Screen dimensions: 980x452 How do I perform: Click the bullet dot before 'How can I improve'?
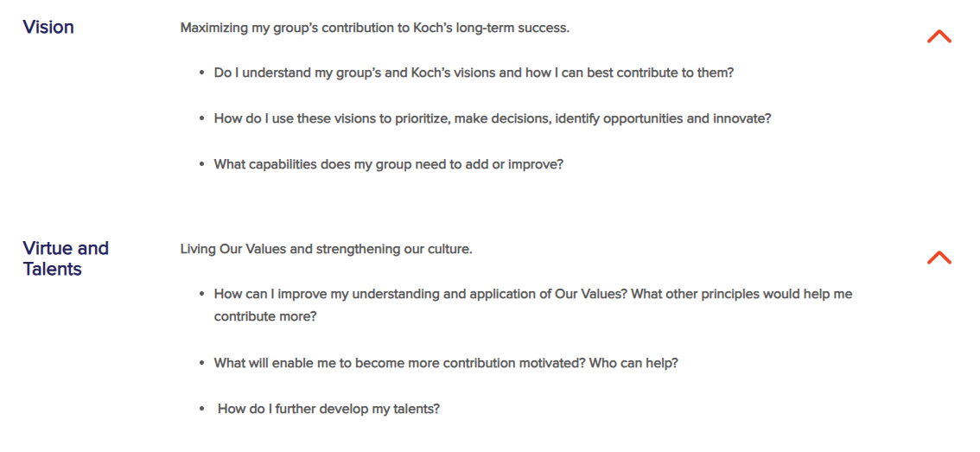pyautogui.click(x=202, y=294)
